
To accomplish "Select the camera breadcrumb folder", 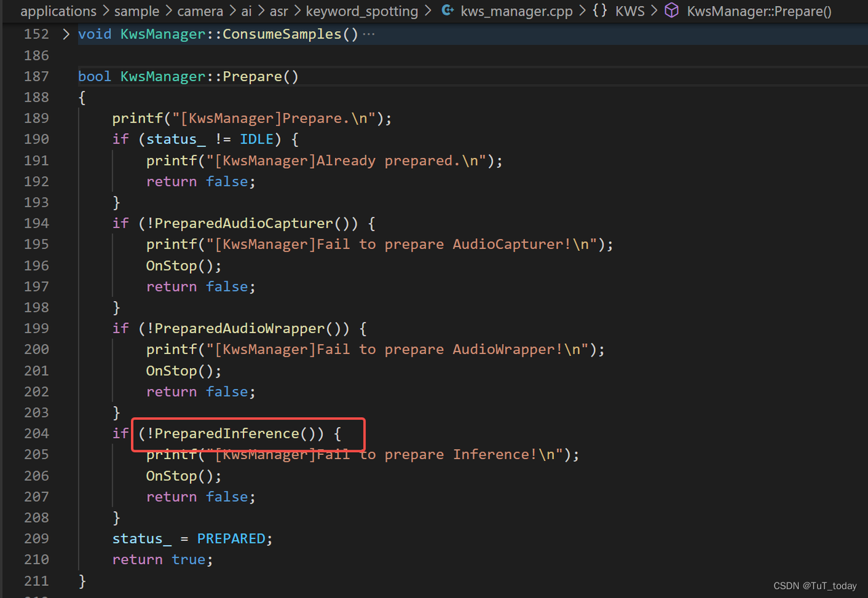I will (200, 11).
